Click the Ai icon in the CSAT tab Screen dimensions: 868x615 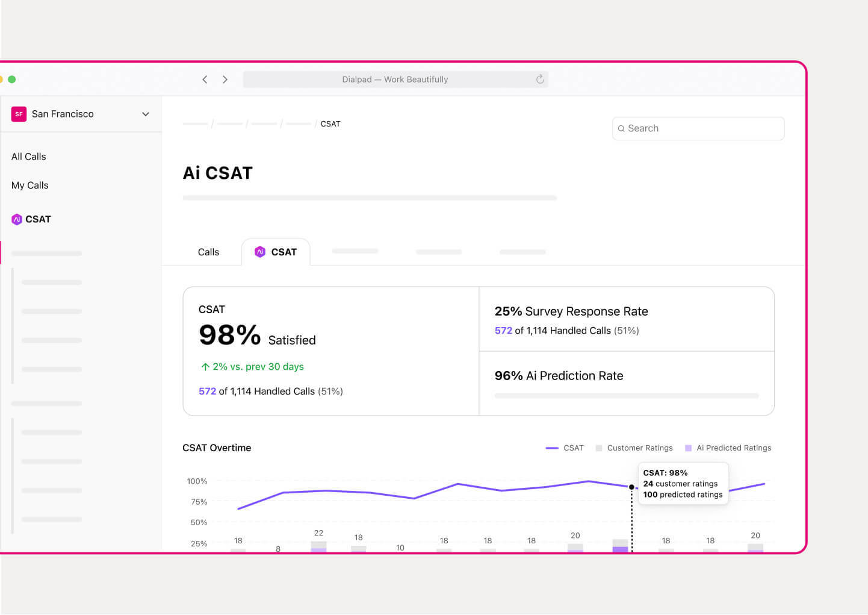(x=260, y=252)
